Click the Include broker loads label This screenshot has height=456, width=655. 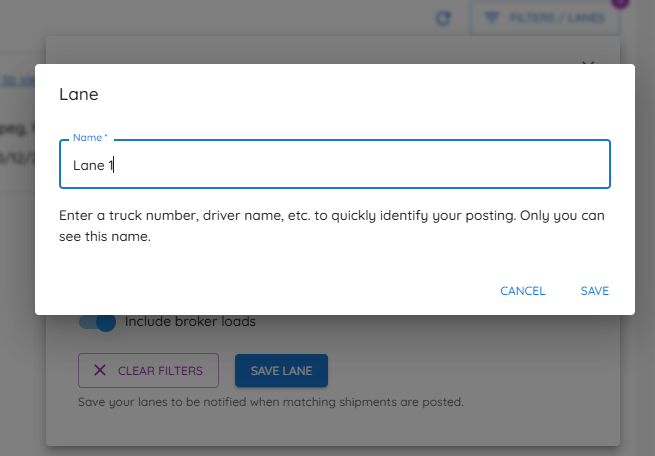[x=190, y=322]
